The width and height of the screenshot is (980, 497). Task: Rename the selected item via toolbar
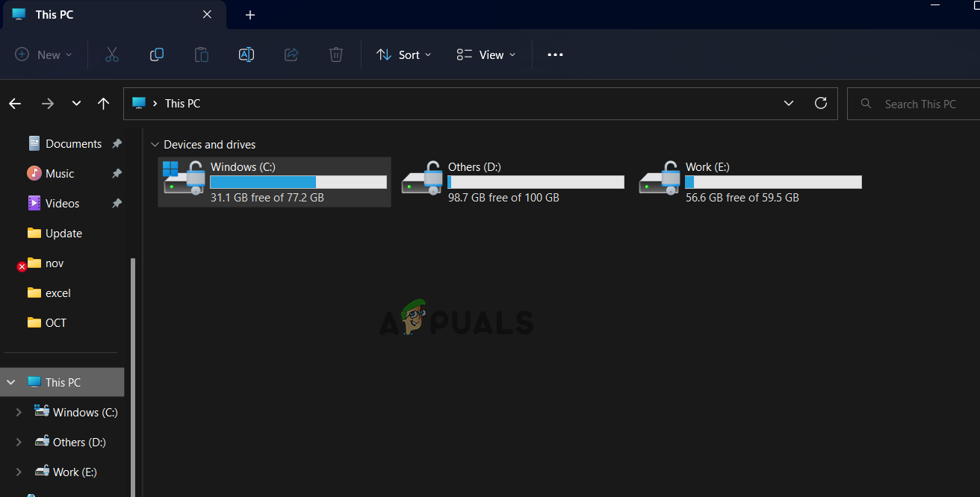click(x=246, y=54)
